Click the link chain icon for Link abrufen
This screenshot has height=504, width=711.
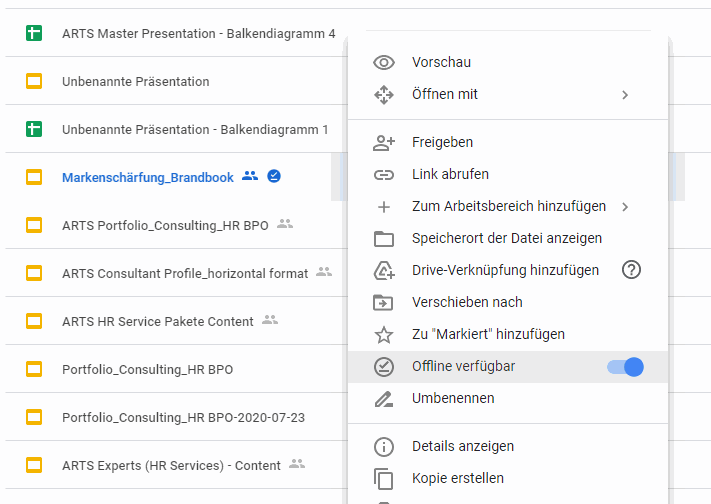[384, 175]
